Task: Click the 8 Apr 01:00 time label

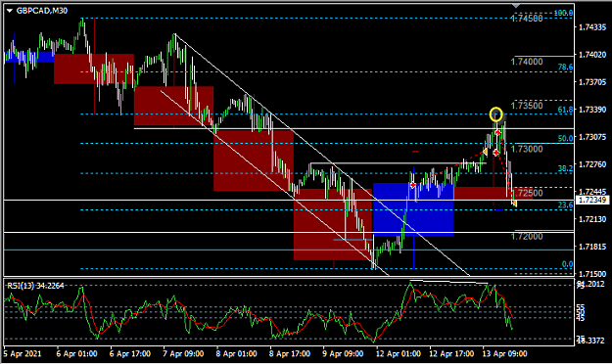Action: tap(236, 354)
